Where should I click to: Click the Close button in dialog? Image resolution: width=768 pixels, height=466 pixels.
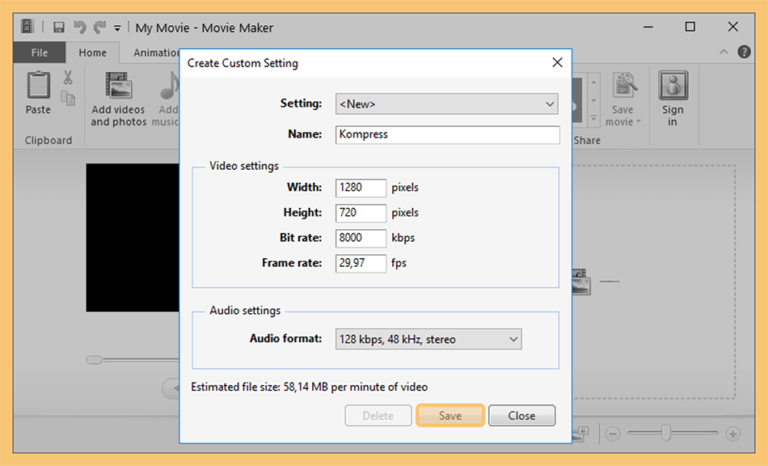522,416
